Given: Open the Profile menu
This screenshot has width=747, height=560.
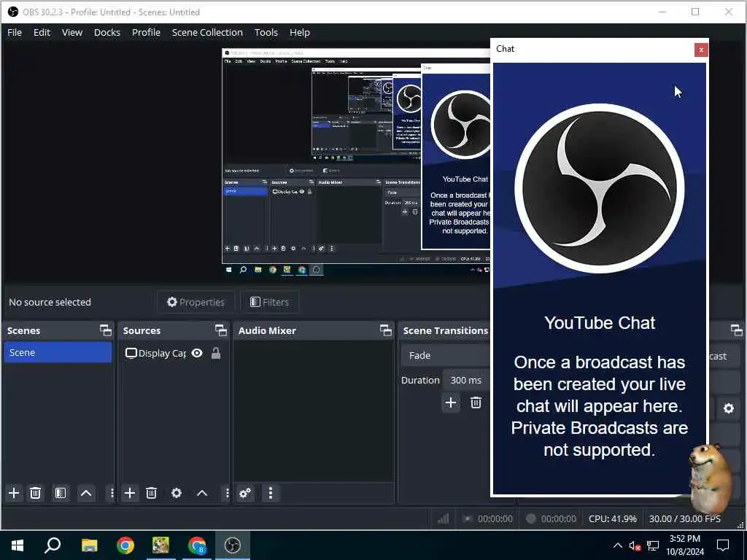Looking at the screenshot, I should (x=146, y=32).
